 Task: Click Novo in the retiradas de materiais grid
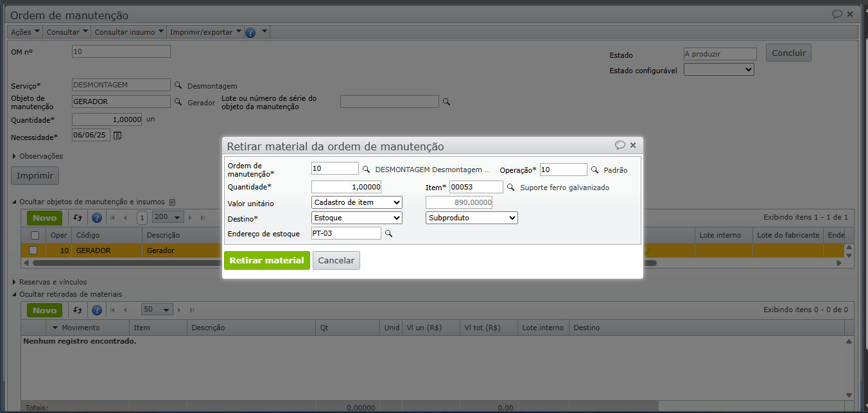(45, 310)
